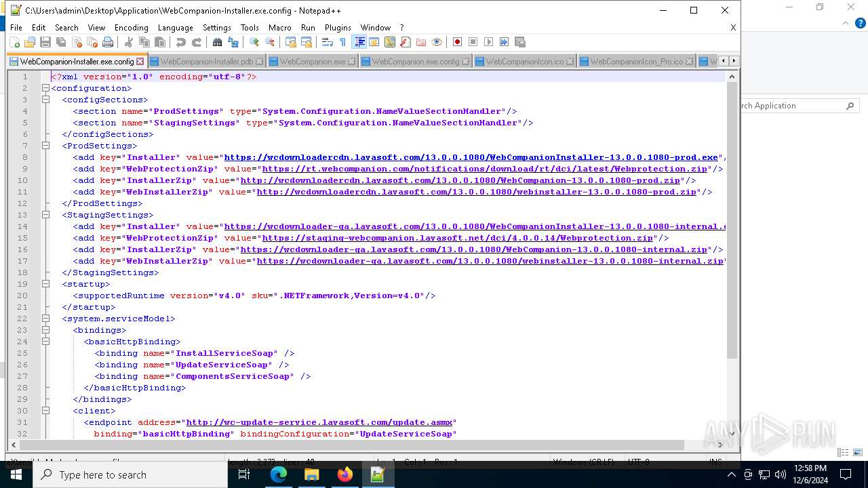Click the Close document toolbar icon
The image size is (868, 488).
[x=77, y=42]
